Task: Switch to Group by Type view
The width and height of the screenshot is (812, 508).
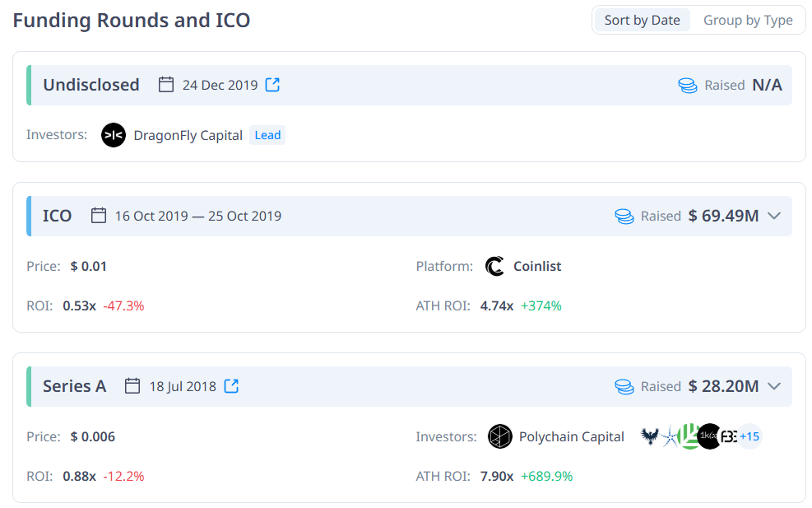Action: pos(748,21)
